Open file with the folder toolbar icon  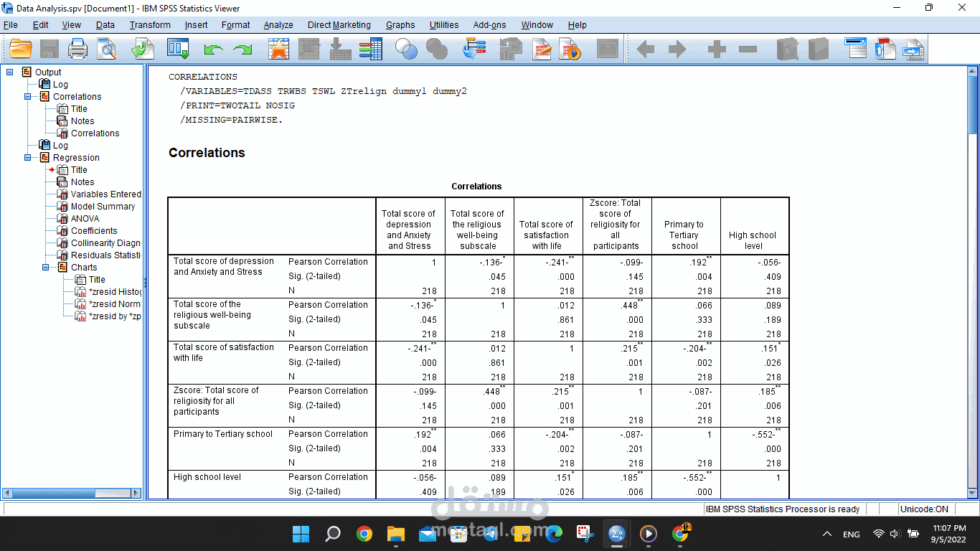point(21,49)
